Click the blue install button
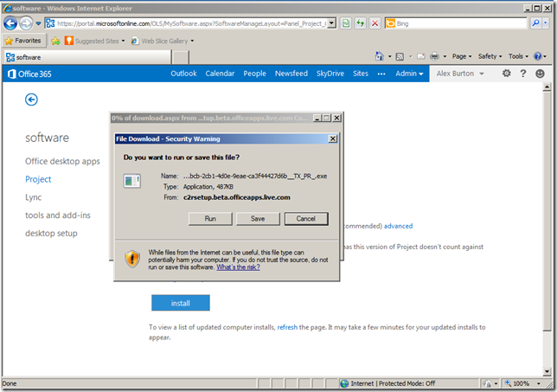The image size is (557, 392). [x=181, y=303]
